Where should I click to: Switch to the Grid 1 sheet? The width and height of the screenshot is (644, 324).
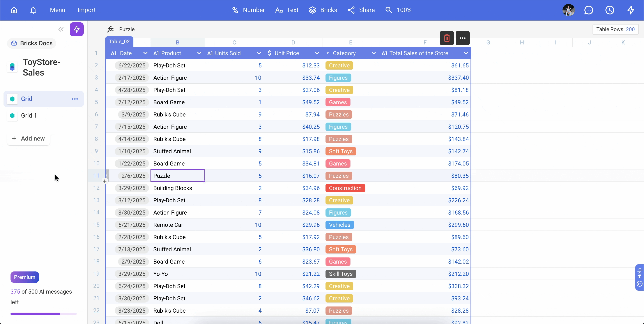point(29,115)
